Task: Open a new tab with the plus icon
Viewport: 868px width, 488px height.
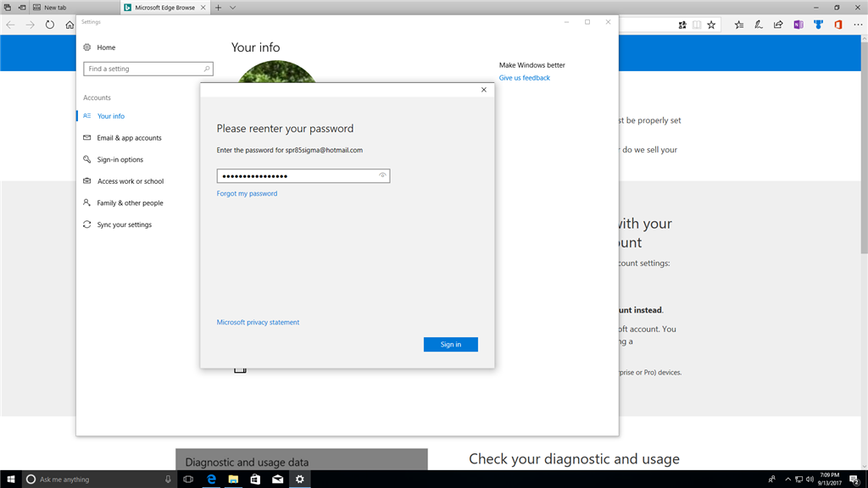Action: tap(218, 8)
